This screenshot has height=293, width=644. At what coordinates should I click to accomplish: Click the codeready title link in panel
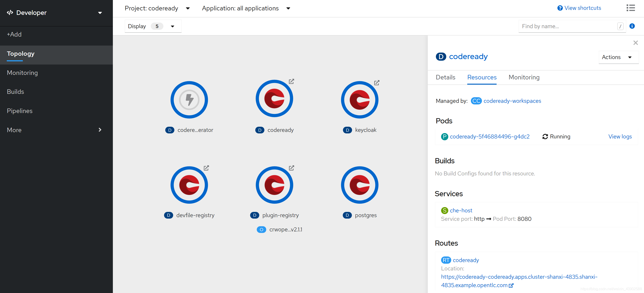tap(468, 57)
